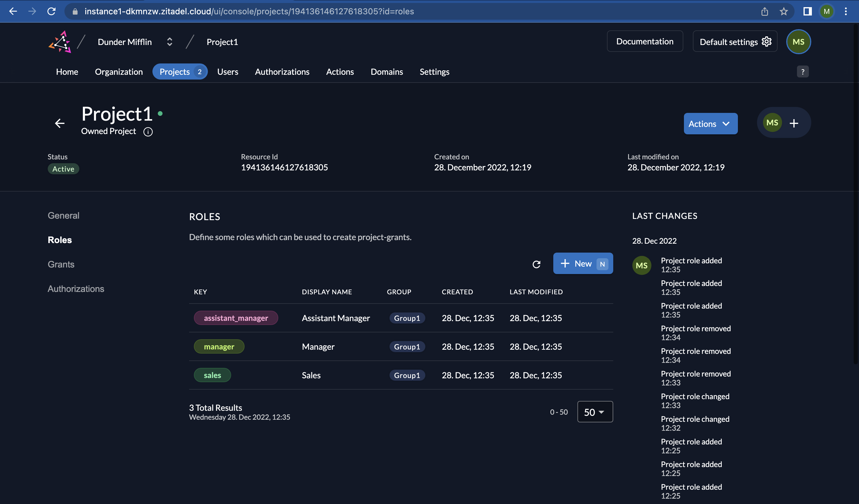Click the New role button
Image resolution: width=859 pixels, height=504 pixels.
[x=583, y=264]
